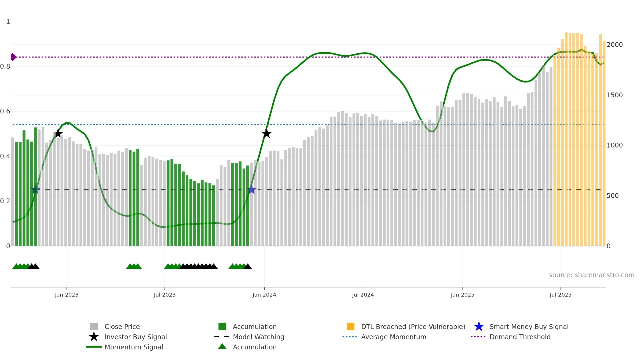Click the green square Accumulation legend icon
Screen dimensions: 644x362
222,326
